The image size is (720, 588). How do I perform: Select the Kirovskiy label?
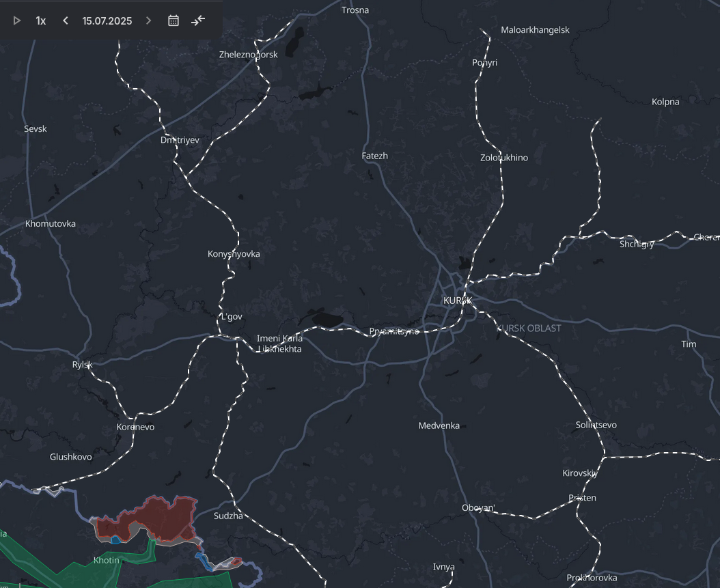tap(580, 473)
